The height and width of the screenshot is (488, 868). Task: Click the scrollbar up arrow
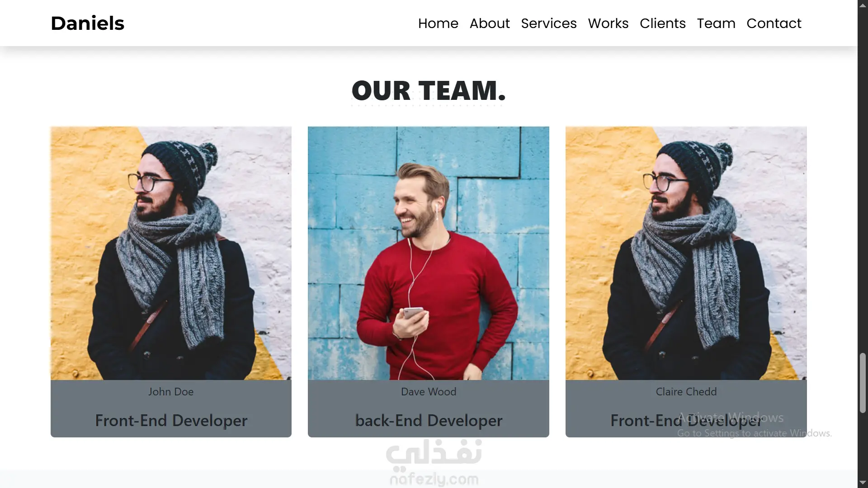[x=863, y=5]
